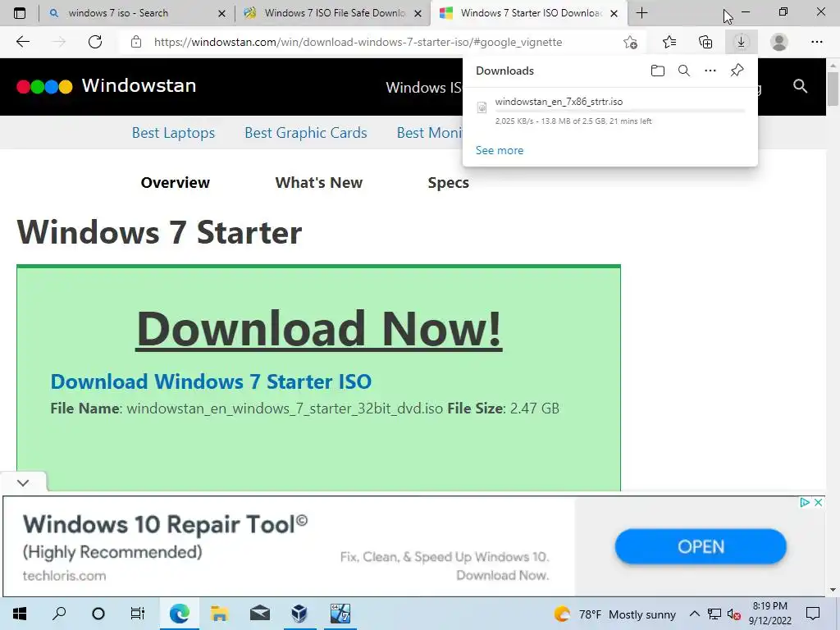Collapse the bottom ad banner chevron

coord(23,482)
